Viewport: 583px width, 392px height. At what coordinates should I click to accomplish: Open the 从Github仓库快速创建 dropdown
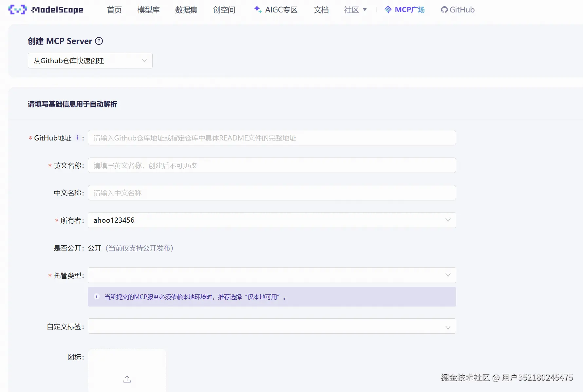90,61
